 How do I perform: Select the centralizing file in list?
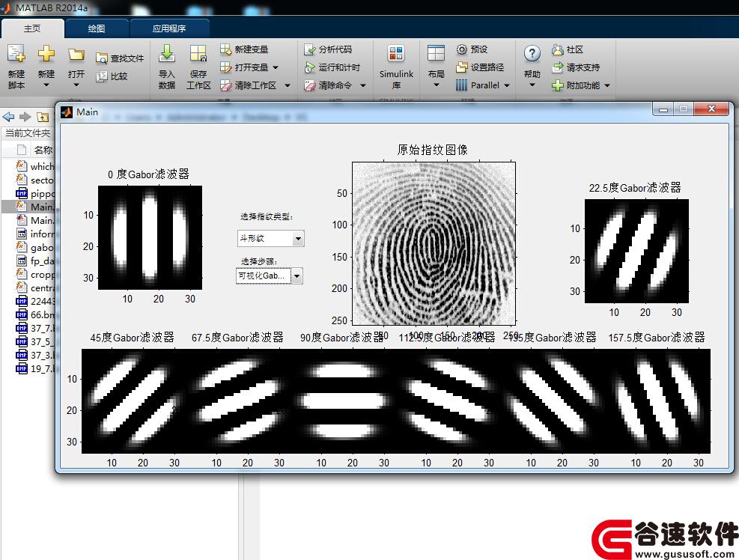pyautogui.click(x=28, y=287)
